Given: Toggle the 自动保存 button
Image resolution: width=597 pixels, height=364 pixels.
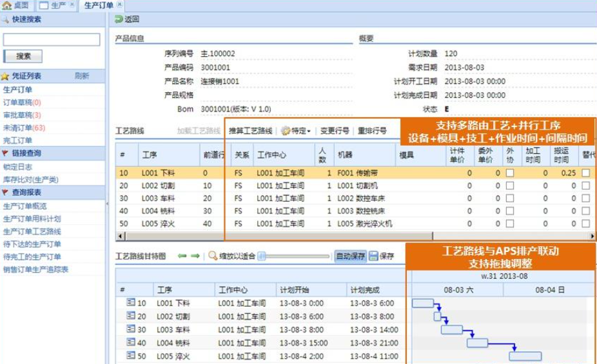Looking at the screenshot, I should point(350,256).
